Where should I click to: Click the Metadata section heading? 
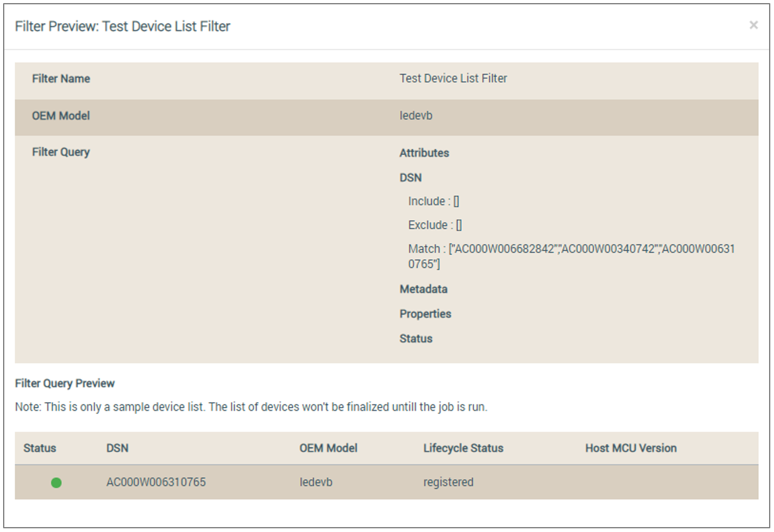coord(424,289)
